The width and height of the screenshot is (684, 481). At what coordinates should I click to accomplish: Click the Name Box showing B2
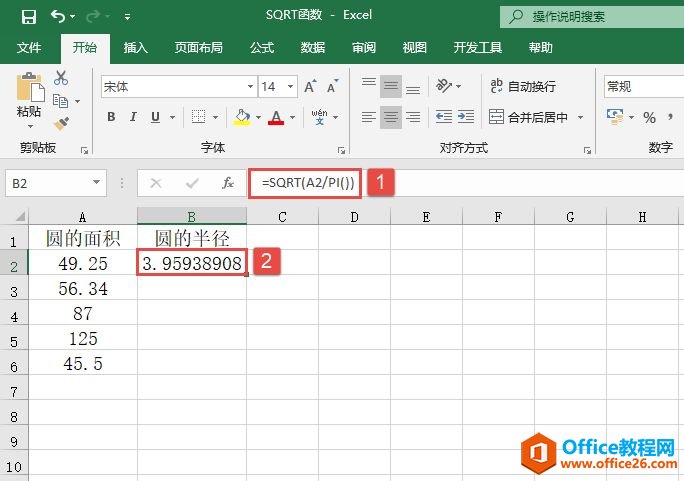[56, 183]
